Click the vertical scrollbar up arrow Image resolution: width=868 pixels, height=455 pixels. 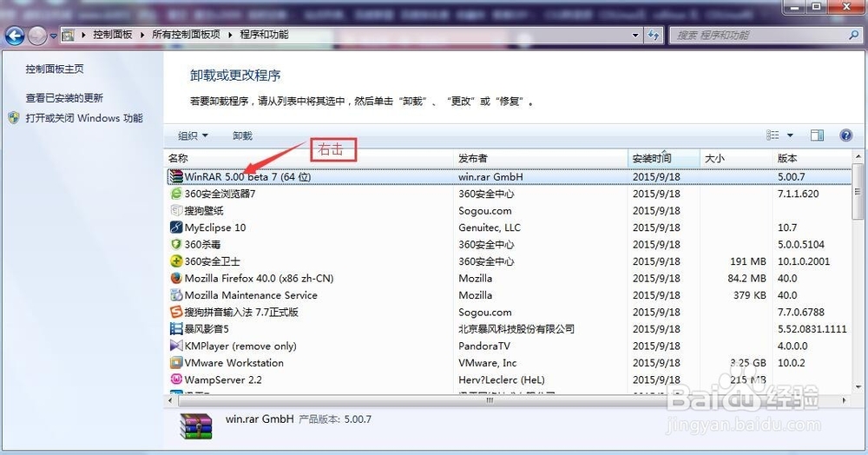(x=858, y=156)
